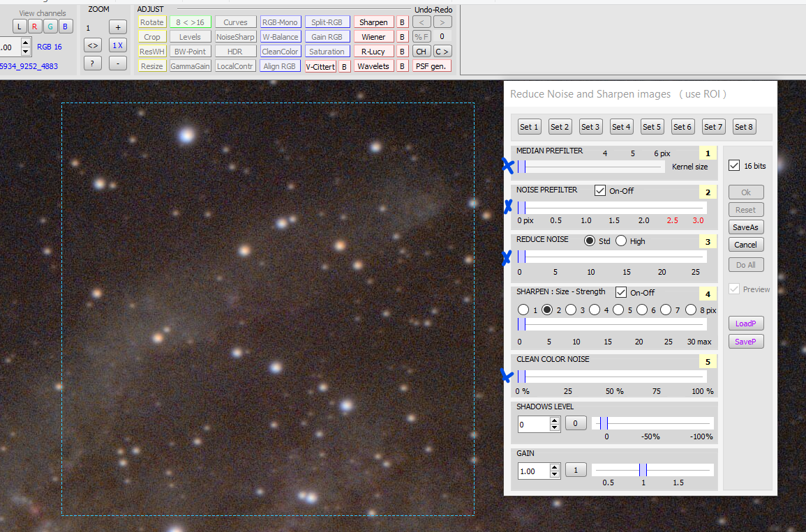Open the W-Balance tool
The image size is (806, 532).
coord(280,37)
